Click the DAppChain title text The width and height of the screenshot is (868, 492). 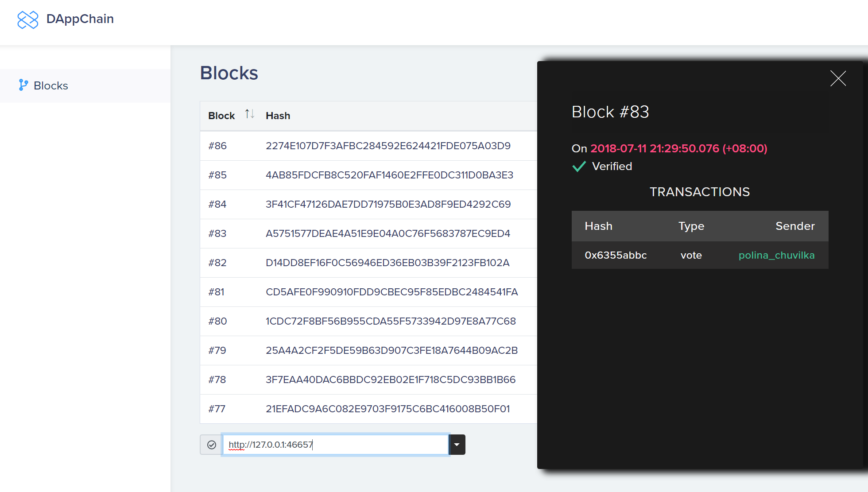click(x=80, y=19)
